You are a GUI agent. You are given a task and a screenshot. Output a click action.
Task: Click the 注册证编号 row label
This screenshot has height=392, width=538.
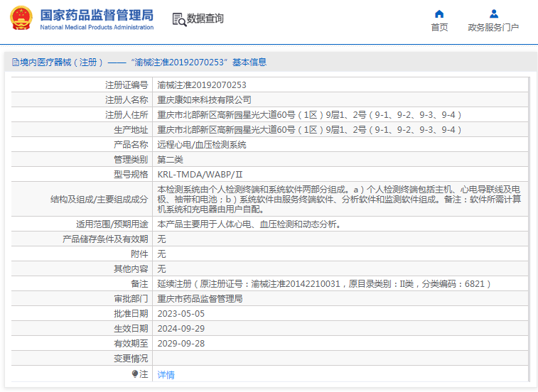pos(127,85)
